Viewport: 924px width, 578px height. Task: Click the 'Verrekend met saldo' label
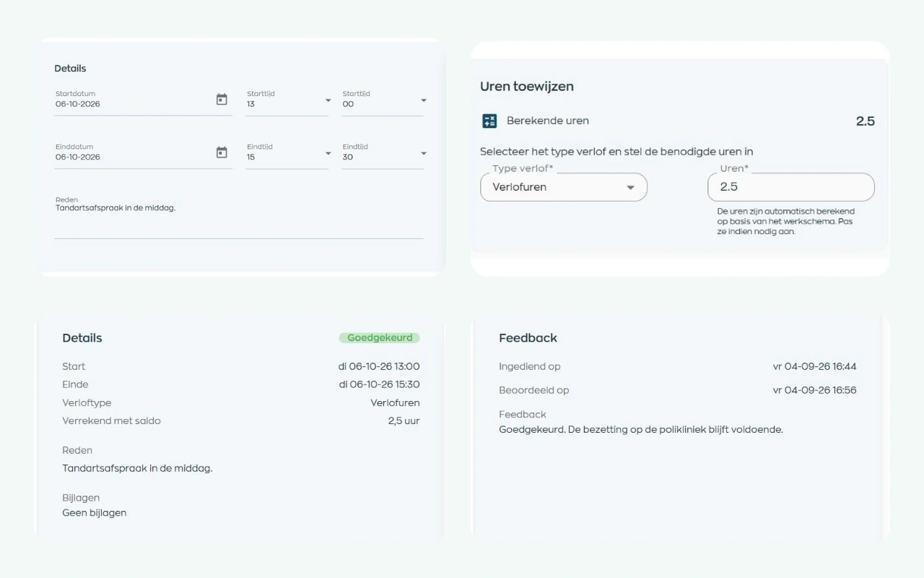coord(111,420)
